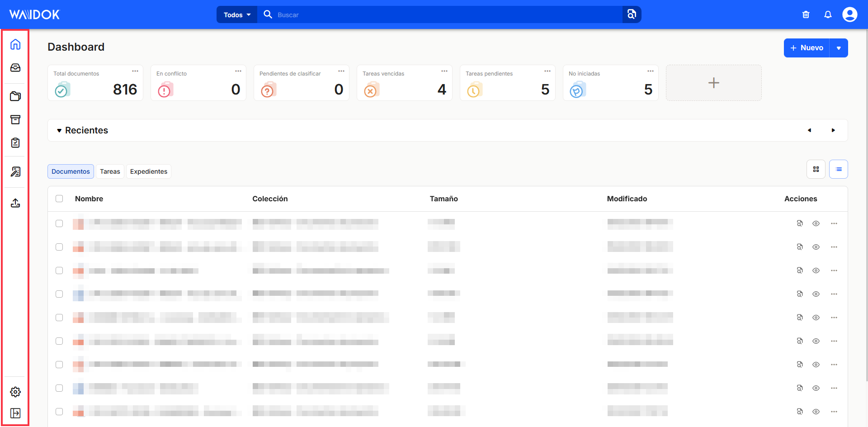This screenshot has height=427, width=868.
Task: Open the Home icon in sidebar
Action: (x=15, y=44)
